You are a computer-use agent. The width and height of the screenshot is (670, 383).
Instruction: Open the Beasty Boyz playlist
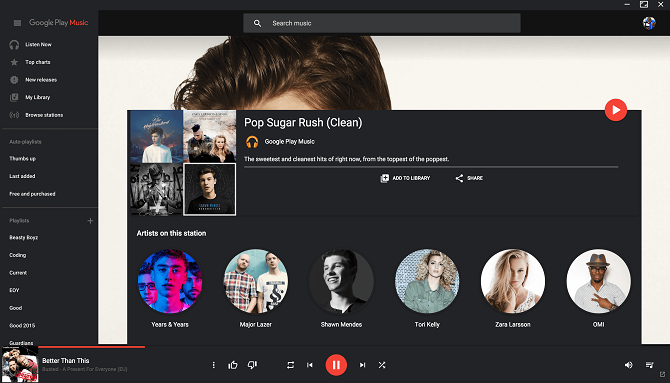pyautogui.click(x=24, y=238)
